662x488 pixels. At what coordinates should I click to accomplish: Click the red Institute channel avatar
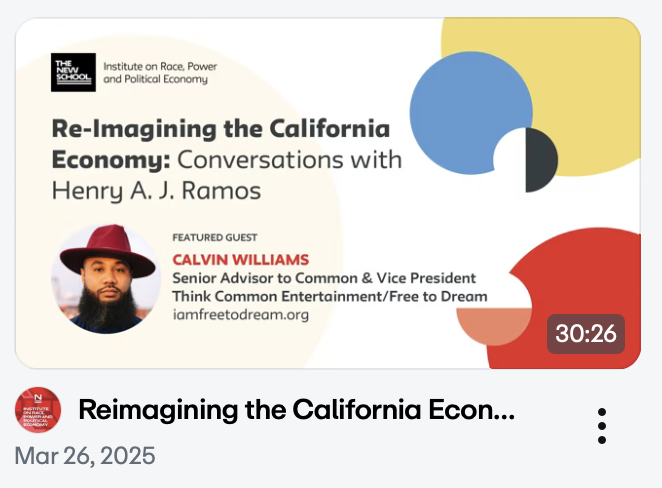pyautogui.click(x=38, y=410)
